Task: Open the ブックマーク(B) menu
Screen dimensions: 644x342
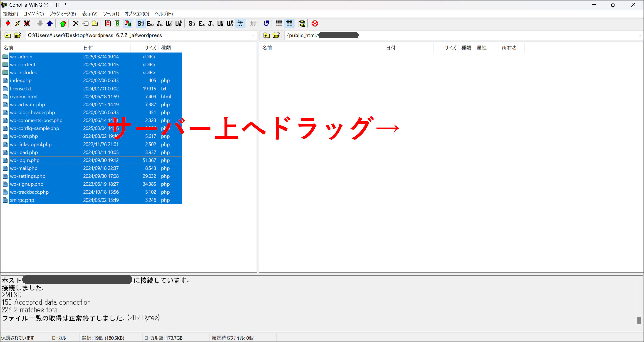Action: 63,14
